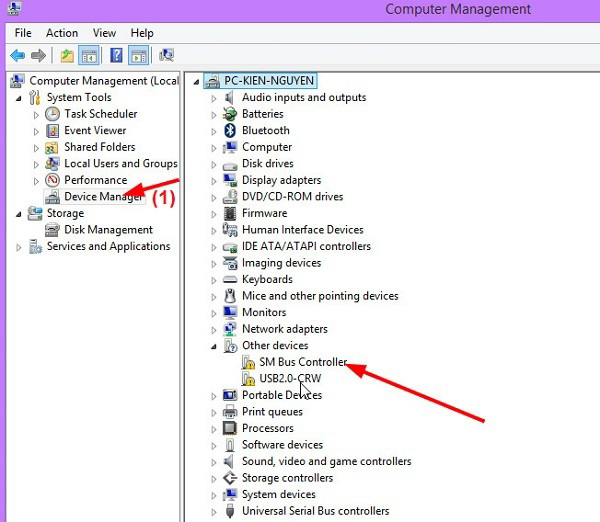This screenshot has width=600, height=522.
Task: Select Device Manager in left tree
Action: coord(103,197)
